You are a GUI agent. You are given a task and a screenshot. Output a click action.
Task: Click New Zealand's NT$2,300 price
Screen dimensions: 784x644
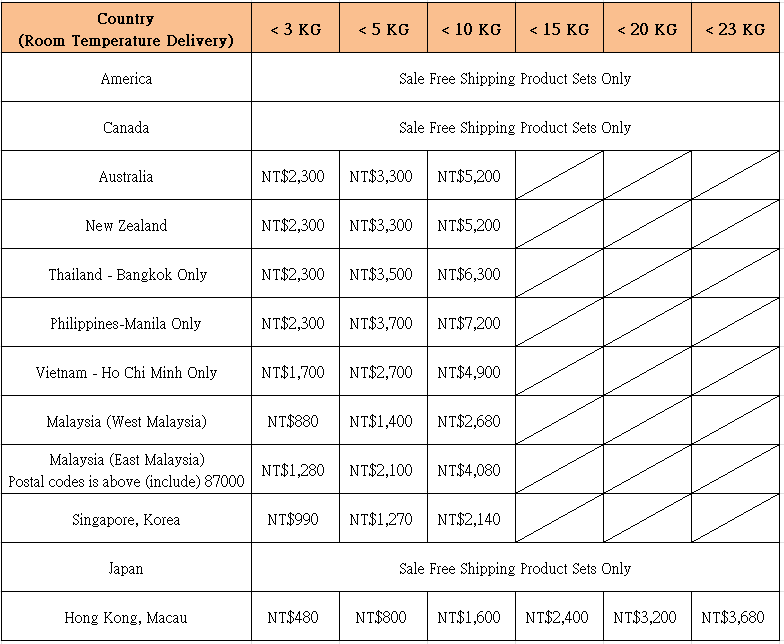pyautogui.click(x=293, y=225)
